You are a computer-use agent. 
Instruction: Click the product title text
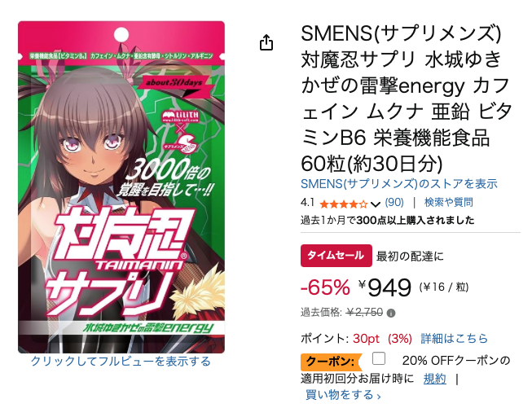click(x=407, y=99)
